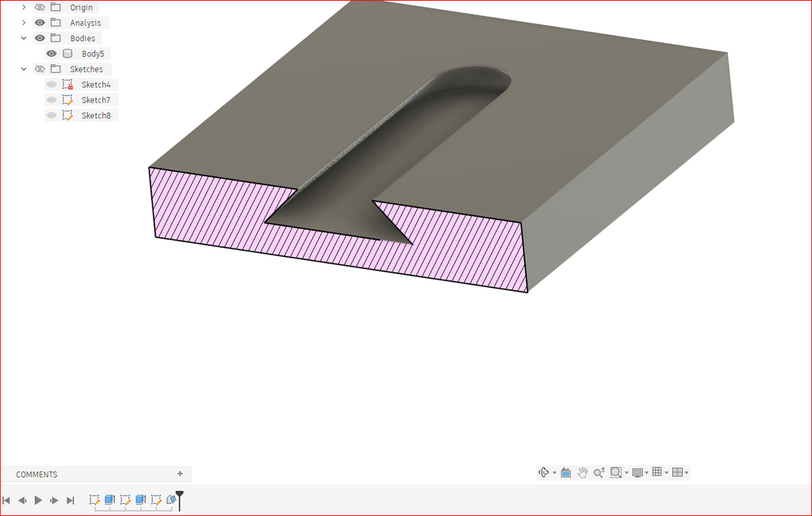Jump timeline to the beginning
Screen dimensions: 812x516
tap(7, 500)
